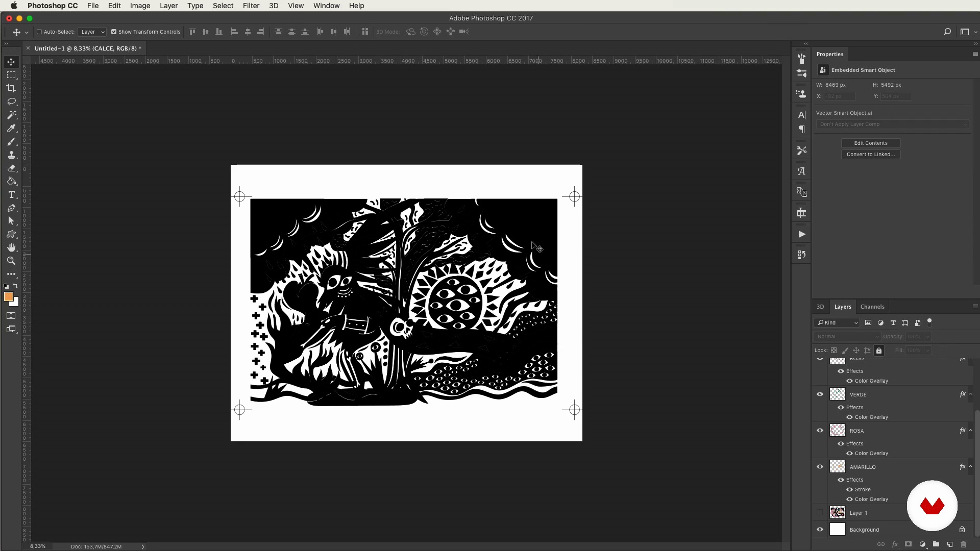The image size is (980, 551).
Task: Select the Magic Wand tool
Action: (x=11, y=115)
